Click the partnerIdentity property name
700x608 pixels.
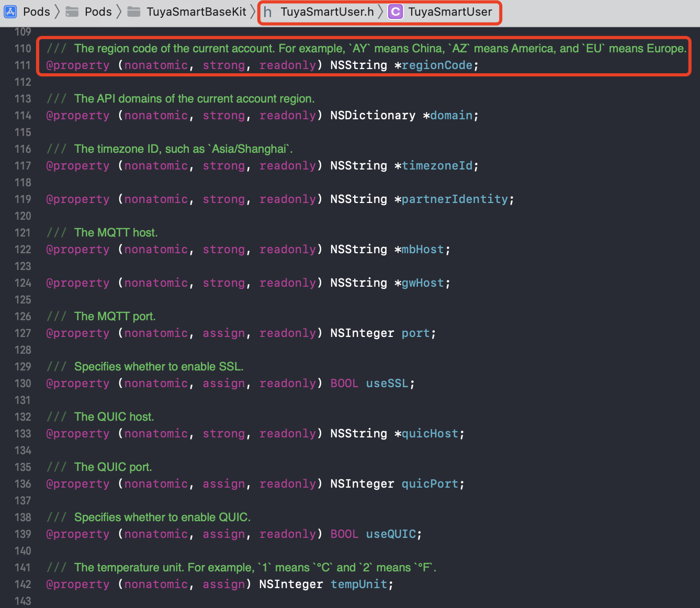[x=455, y=199]
